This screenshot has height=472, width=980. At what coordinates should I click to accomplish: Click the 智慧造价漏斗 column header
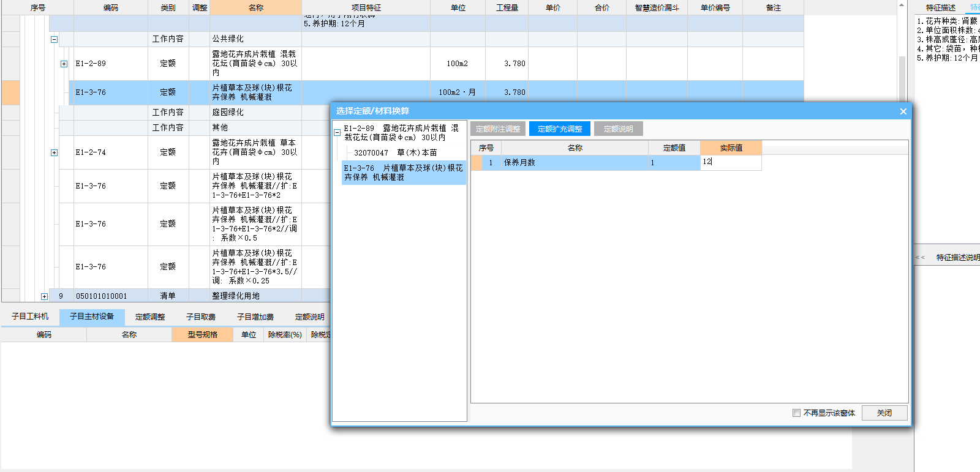[657, 7]
